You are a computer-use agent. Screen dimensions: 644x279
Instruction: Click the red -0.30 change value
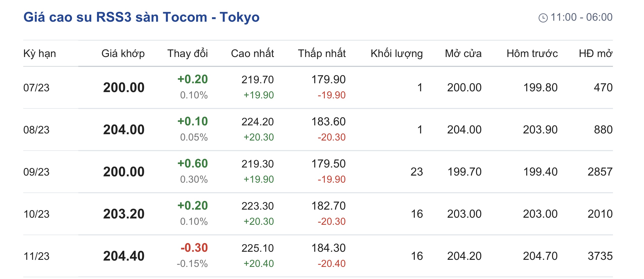[x=194, y=248]
